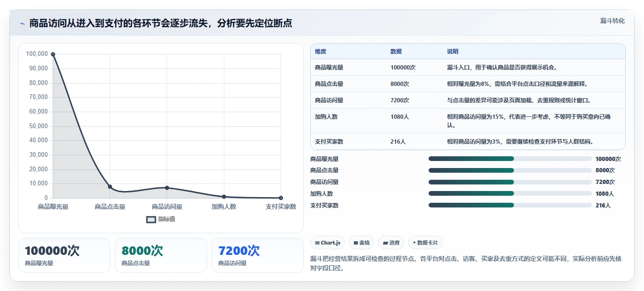Click the description starting 相对曝光量为8%
The width and height of the screenshot is (644, 291).
(x=517, y=84)
